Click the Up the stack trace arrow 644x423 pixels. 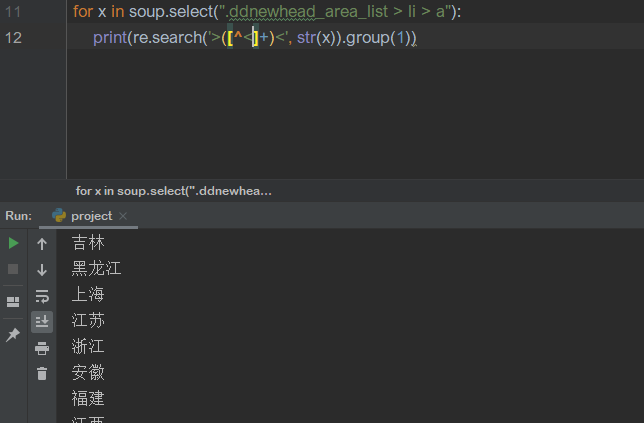pos(42,244)
